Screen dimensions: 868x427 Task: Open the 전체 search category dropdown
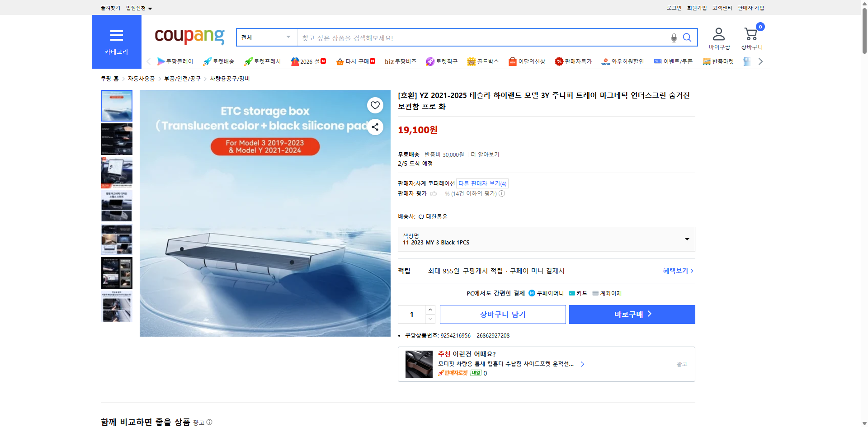266,38
